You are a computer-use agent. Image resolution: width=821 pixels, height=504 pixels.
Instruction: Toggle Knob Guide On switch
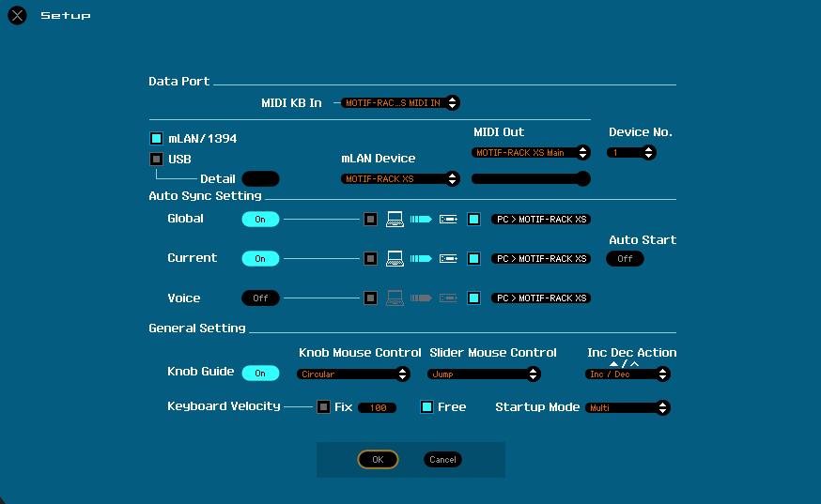coord(260,374)
